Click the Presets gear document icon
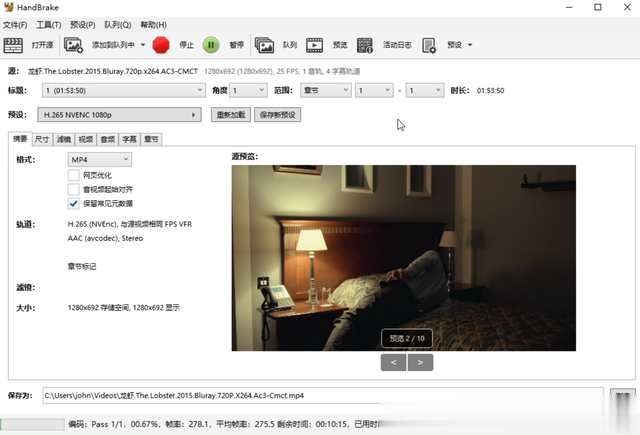 [429, 45]
